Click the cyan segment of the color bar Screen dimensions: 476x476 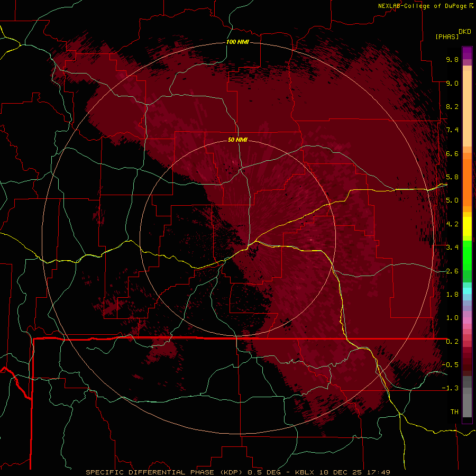click(467, 291)
